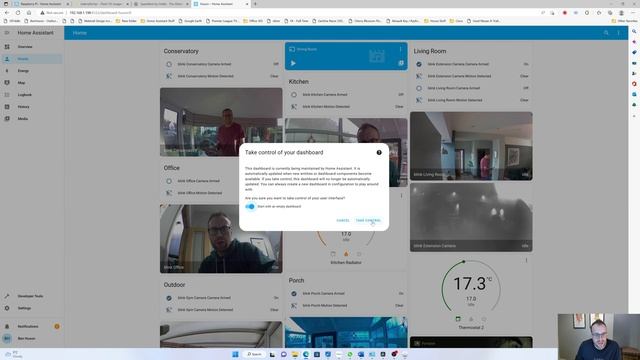This screenshot has height=360, width=640.
Task: Open the Home dashboard in the sidebar
Action: 32,59
